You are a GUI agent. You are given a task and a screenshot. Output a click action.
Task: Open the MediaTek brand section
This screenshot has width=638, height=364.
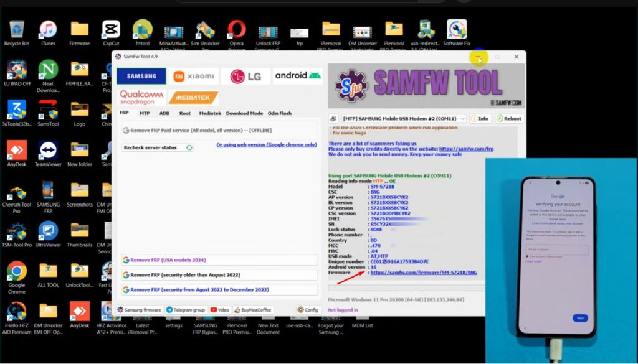pyautogui.click(x=193, y=98)
